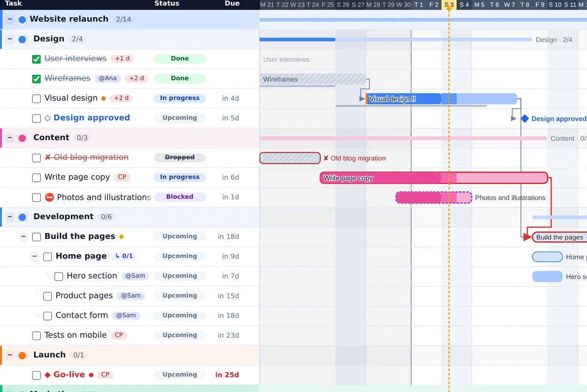This screenshot has height=392, width=587.
Task: Check the Hero section checkbox
Action: coord(59,277)
